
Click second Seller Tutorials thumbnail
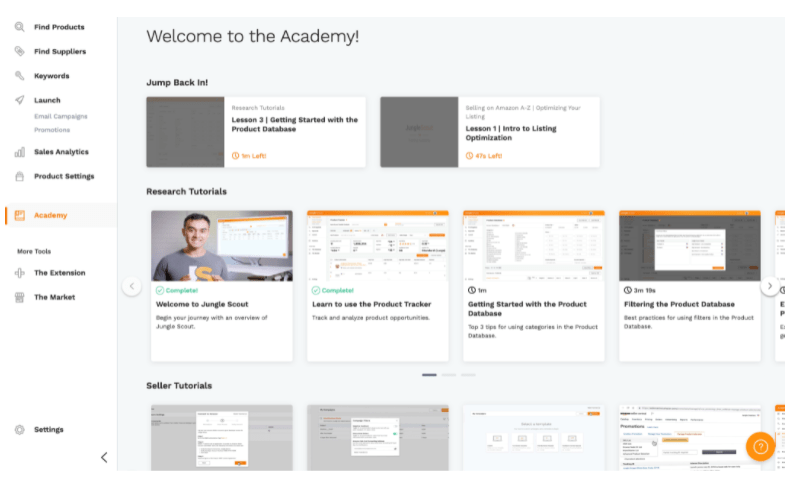coord(378,438)
